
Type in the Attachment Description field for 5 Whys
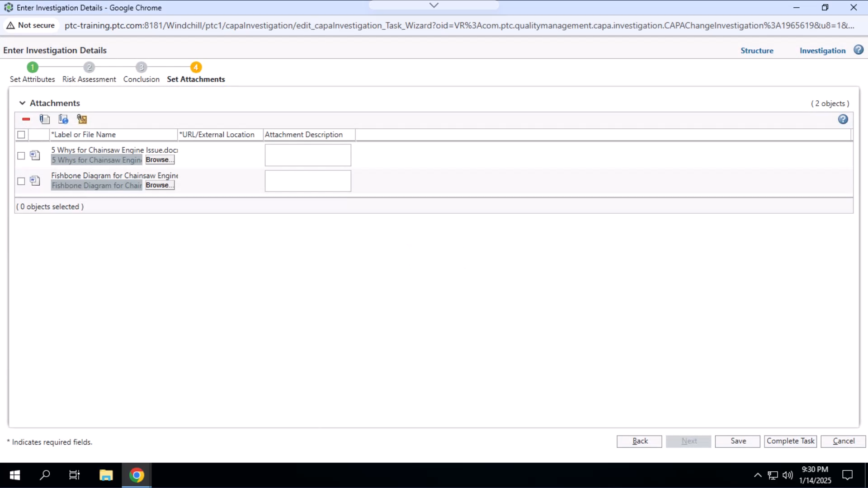pyautogui.click(x=308, y=155)
